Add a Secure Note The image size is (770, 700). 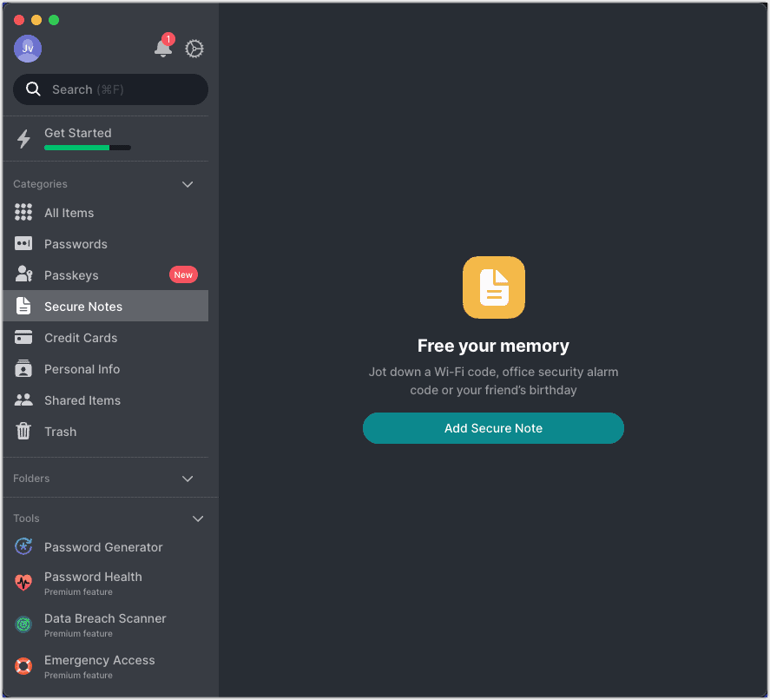click(493, 428)
